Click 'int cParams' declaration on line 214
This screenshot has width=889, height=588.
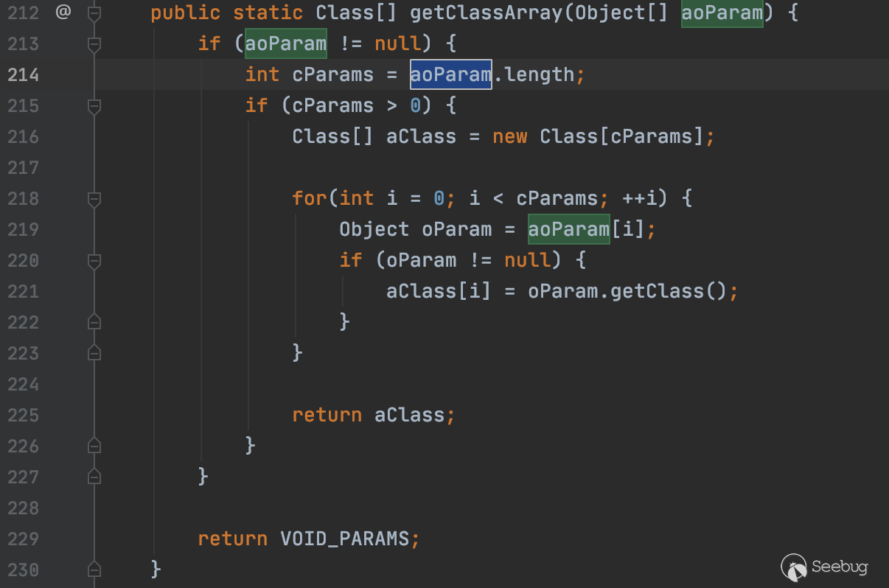[x=310, y=74]
